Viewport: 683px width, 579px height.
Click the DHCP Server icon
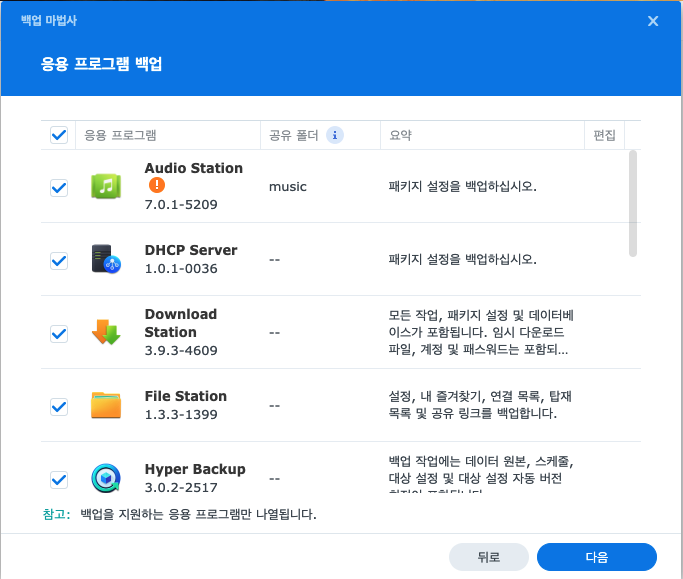click(106, 259)
